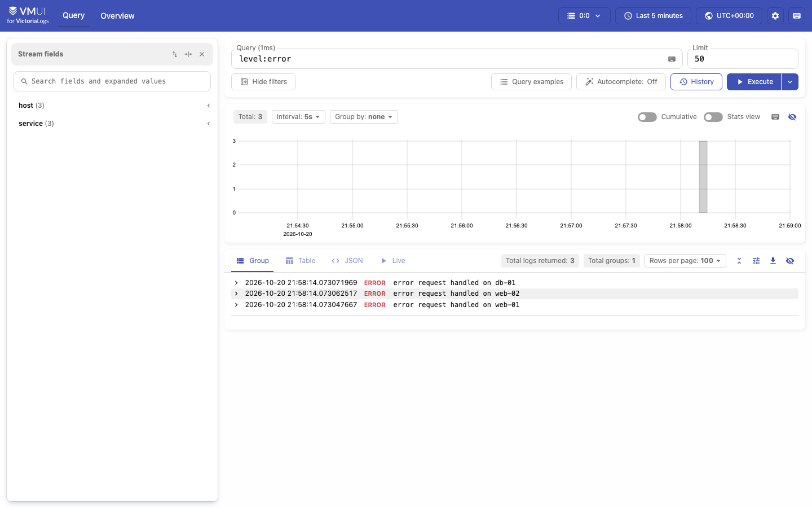Open log display settings sliders icon
Viewport: 812px width, 508px height.
756,261
